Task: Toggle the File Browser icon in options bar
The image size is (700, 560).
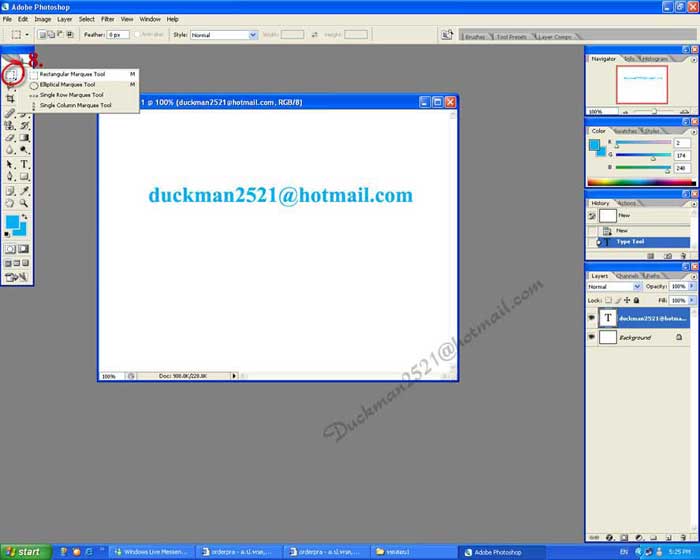Action: [x=447, y=35]
